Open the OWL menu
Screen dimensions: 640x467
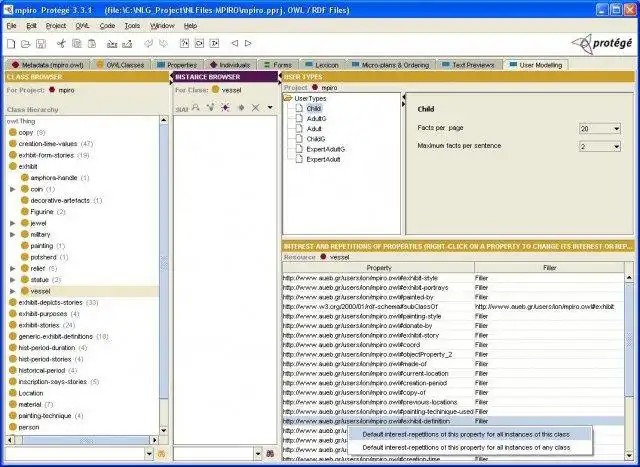pyautogui.click(x=83, y=24)
